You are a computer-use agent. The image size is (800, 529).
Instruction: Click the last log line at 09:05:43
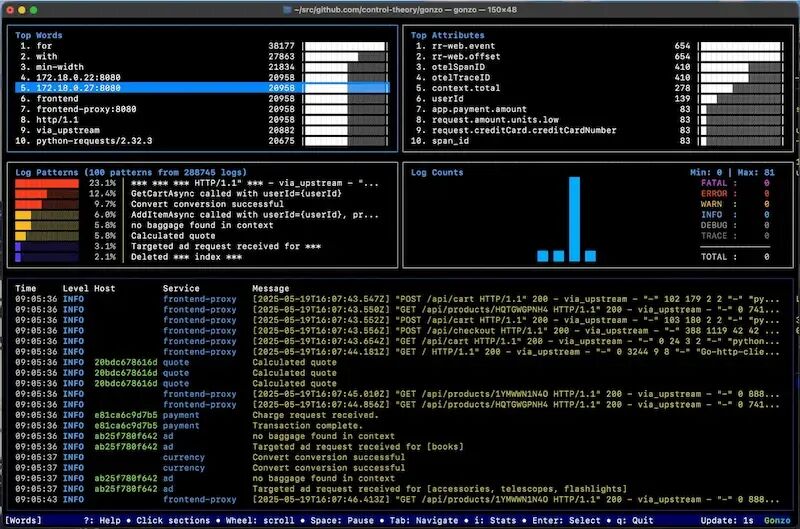(397, 499)
